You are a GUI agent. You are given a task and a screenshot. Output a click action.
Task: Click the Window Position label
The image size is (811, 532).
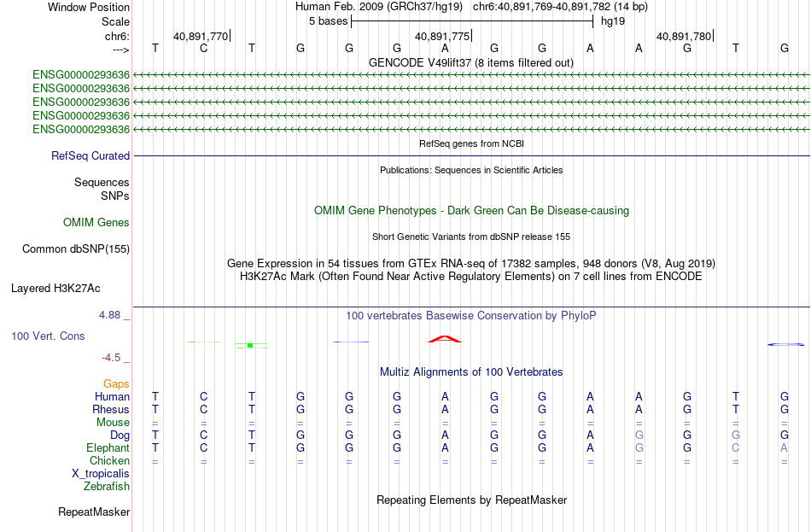tap(89, 7)
